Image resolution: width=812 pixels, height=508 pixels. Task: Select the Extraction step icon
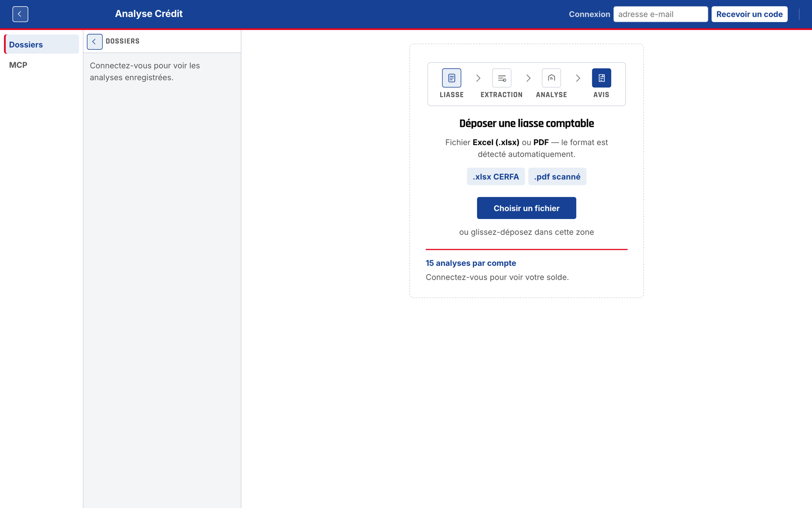501,78
